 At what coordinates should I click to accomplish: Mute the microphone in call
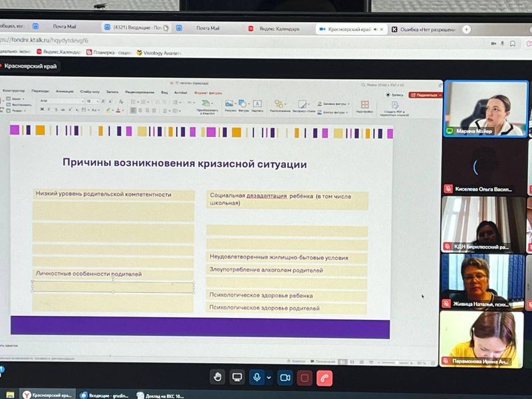[257, 377]
